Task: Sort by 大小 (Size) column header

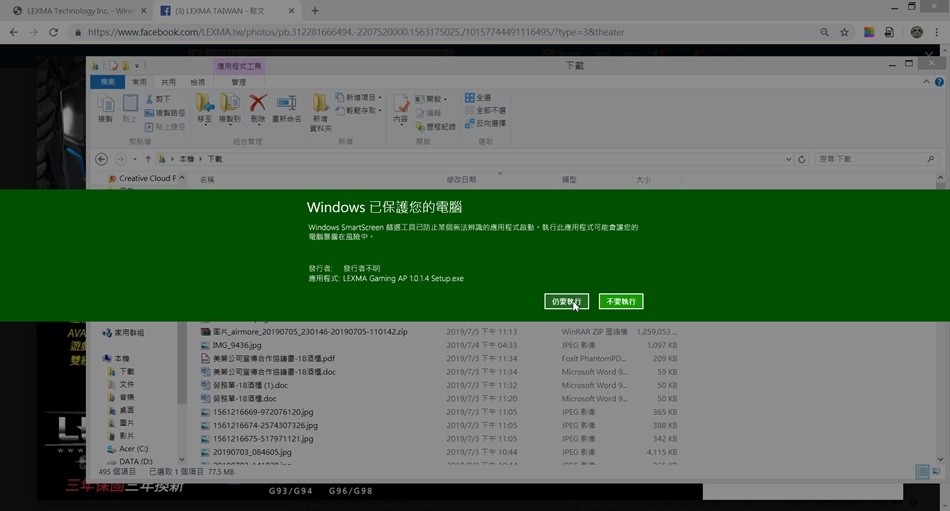Action: tap(643, 179)
